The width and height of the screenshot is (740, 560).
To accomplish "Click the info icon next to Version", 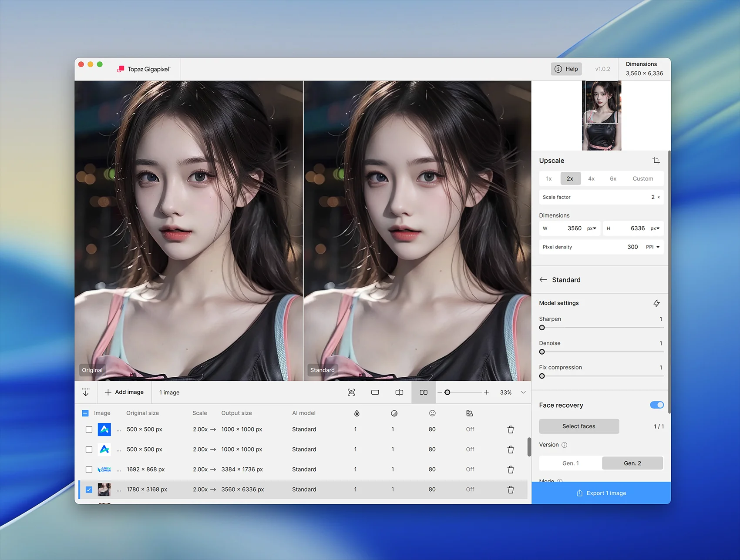I will tap(564, 445).
